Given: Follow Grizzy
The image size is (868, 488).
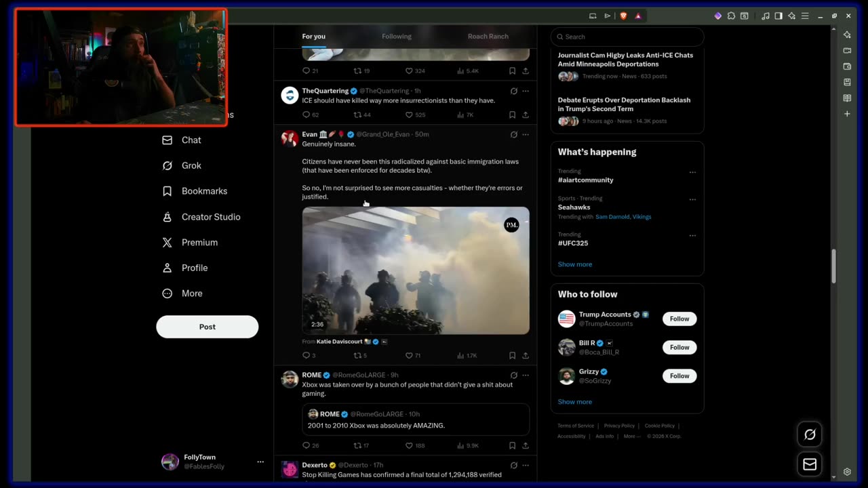Looking at the screenshot, I should [x=679, y=375].
